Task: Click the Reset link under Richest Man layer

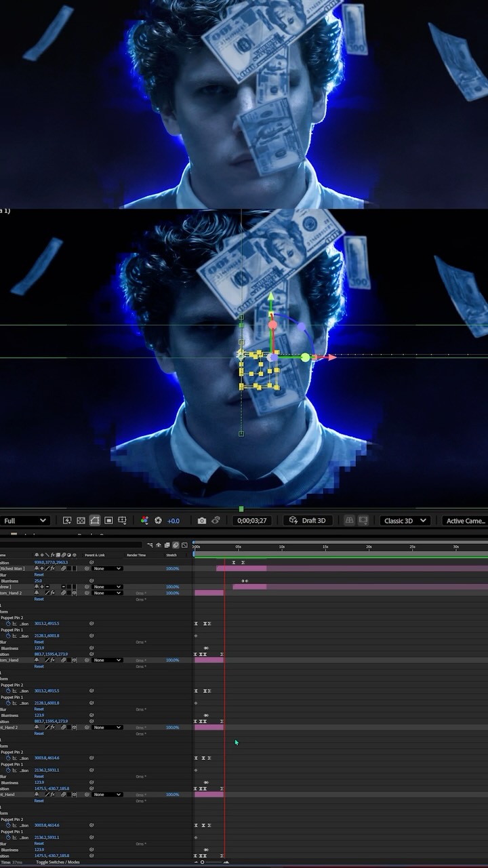Action: pyautogui.click(x=39, y=574)
